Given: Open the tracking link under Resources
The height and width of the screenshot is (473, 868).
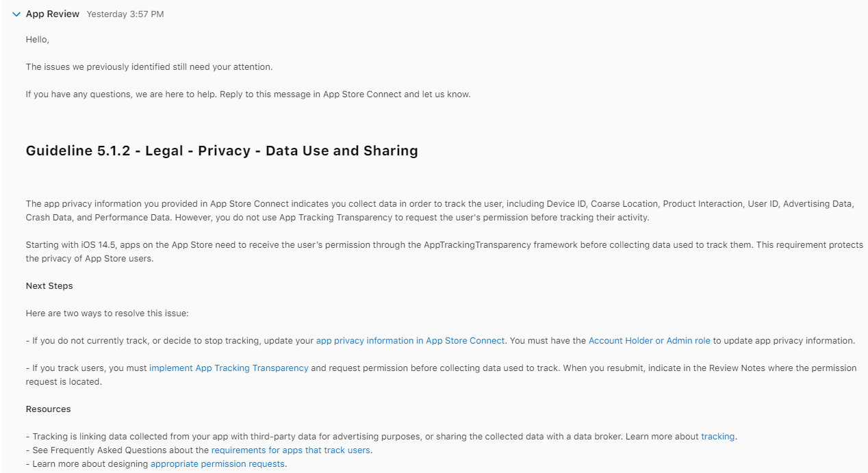Looking at the screenshot, I should pos(717,437).
